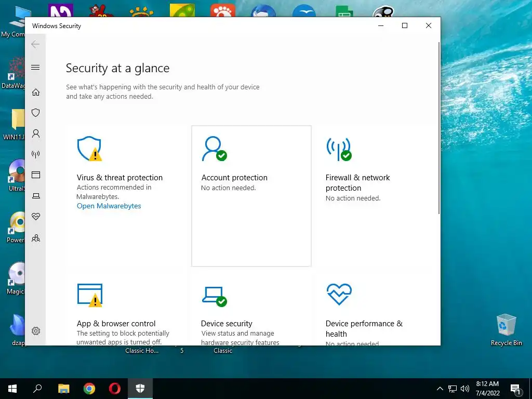Image resolution: width=532 pixels, height=399 pixels.
Task: Open App & browser control heading
Action: coord(116,323)
